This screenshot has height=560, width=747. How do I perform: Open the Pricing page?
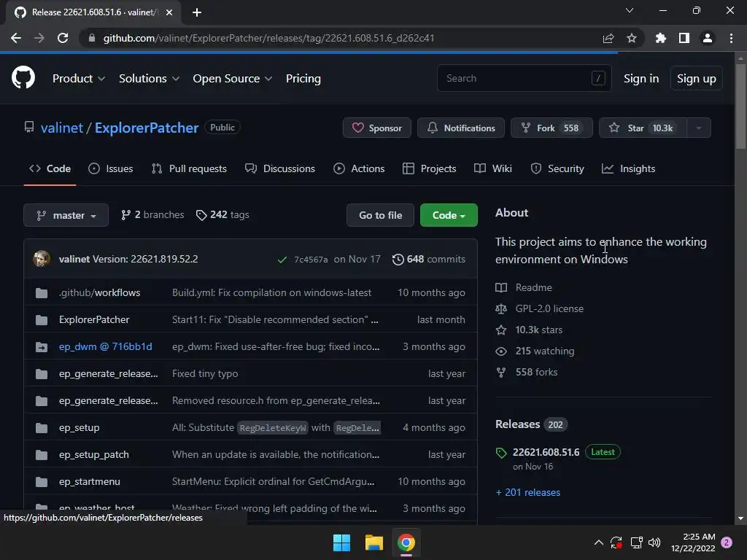coord(303,79)
